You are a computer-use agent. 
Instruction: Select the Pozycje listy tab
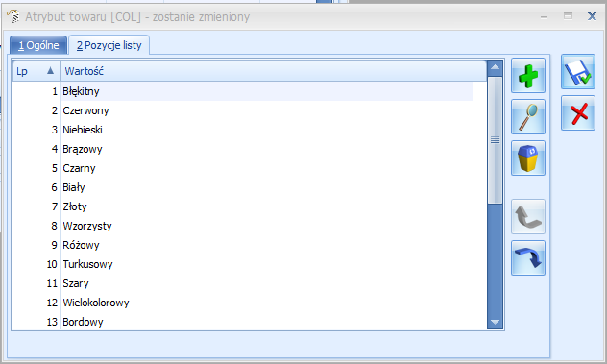coord(109,45)
